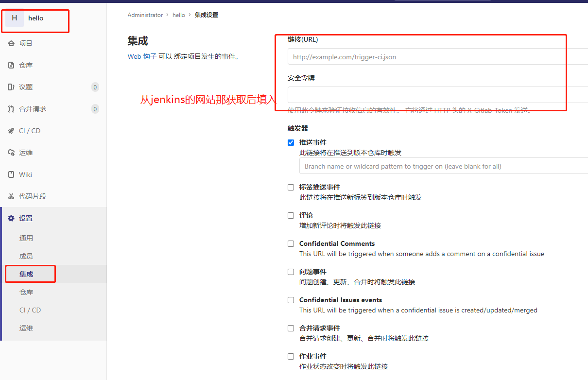Screen dimensions: 588x380
Task: Click the 集成设置 breadcrumb
Action: point(207,15)
